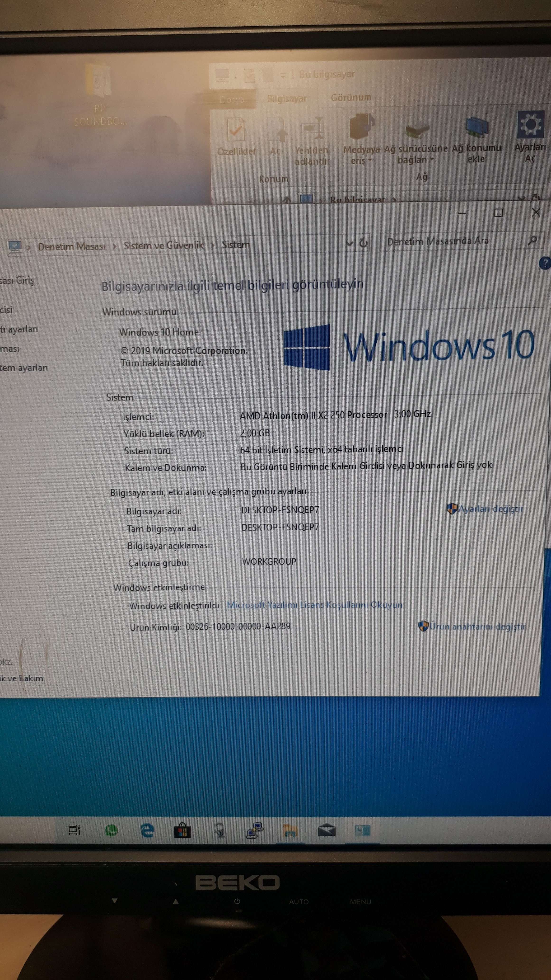
Task: Go to Sistem ve Güvenlik breadcrumb
Action: [163, 245]
